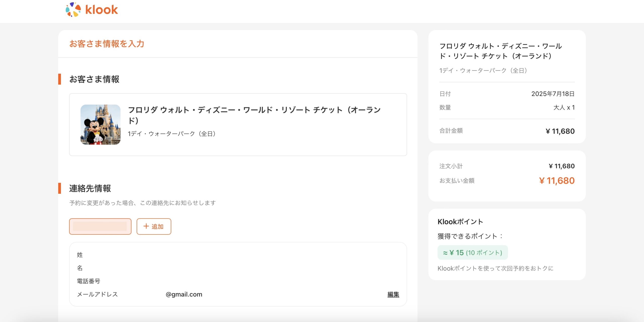Click the @gmail.com email value
644x322 pixels.
[x=184, y=294]
